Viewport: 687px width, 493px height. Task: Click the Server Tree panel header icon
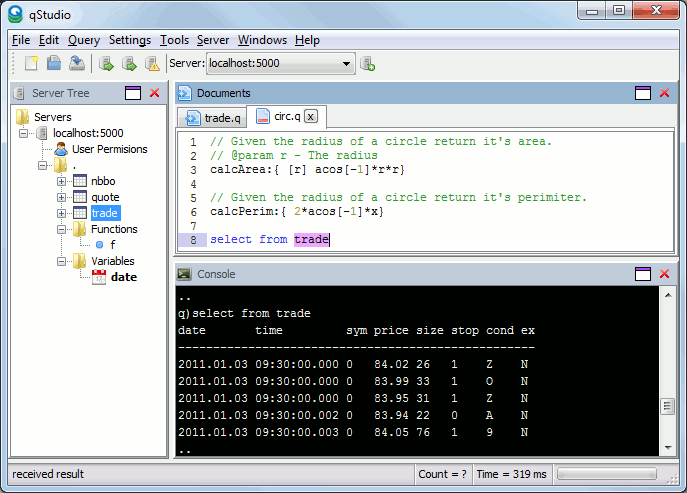coord(19,93)
